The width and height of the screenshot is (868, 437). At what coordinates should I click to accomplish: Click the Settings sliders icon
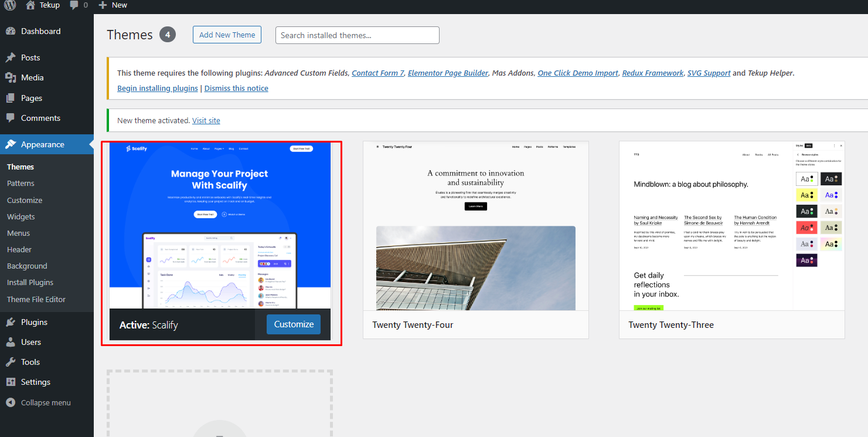coord(11,382)
